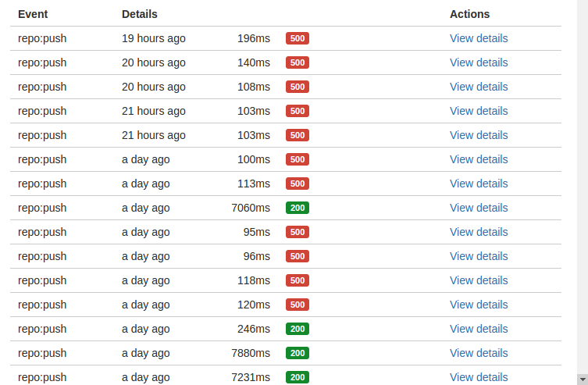Open View details for the 196ms request
The height and width of the screenshot is (385, 588).
479,38
